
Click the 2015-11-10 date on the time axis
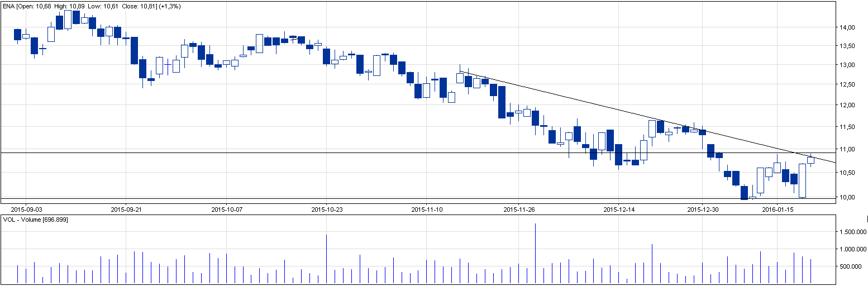coord(426,209)
